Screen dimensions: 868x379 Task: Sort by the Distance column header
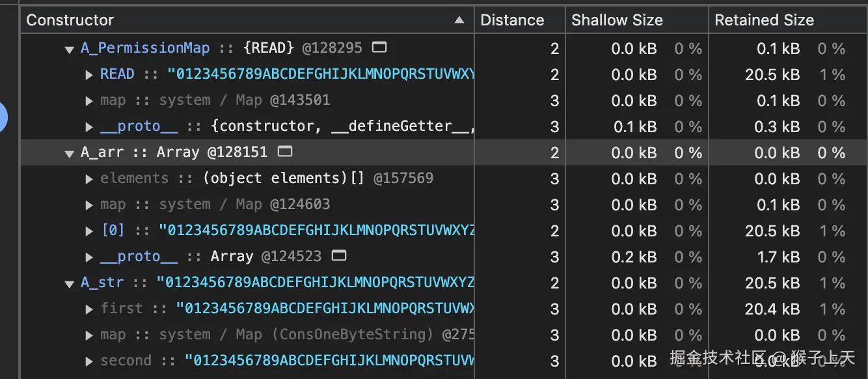click(x=512, y=20)
